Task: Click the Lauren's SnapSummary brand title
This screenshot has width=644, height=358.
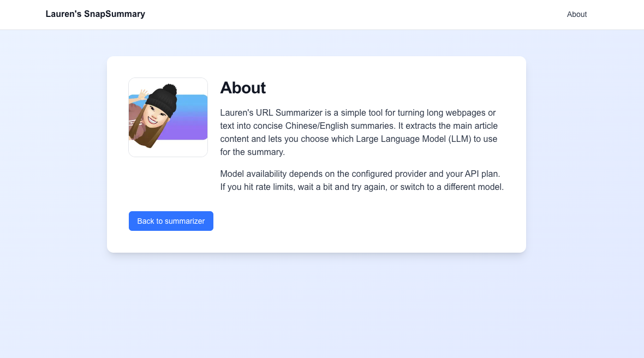Action: tap(96, 14)
